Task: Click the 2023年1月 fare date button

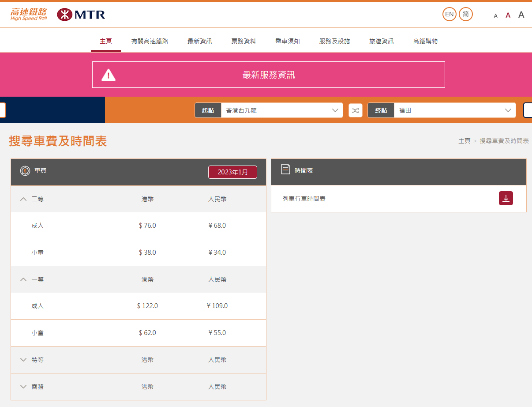Action: (232, 172)
